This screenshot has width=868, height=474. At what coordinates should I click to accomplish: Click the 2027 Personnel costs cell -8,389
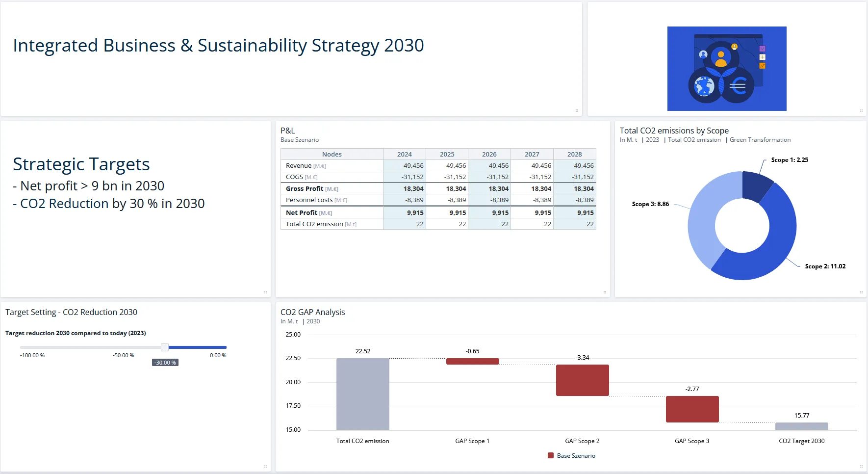532,200
